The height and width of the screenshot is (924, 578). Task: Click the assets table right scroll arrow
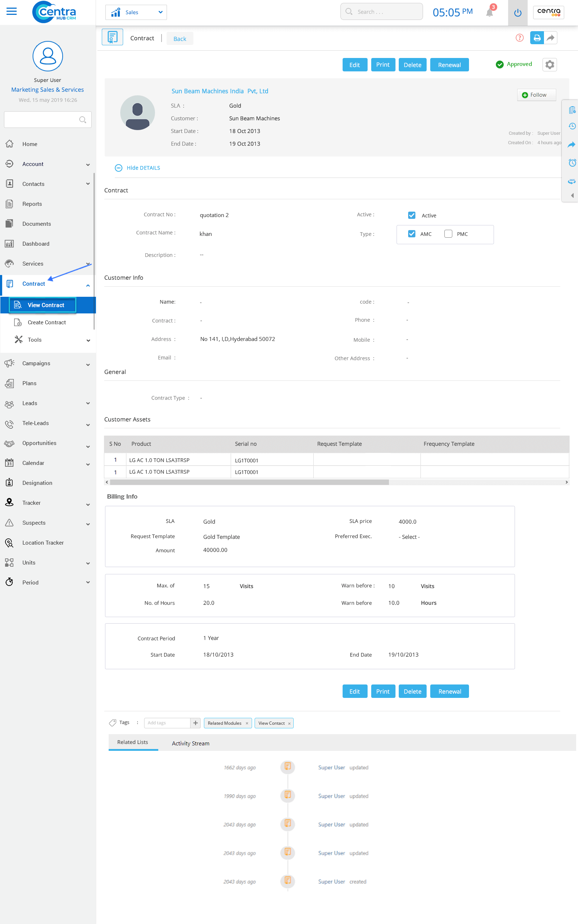566,482
